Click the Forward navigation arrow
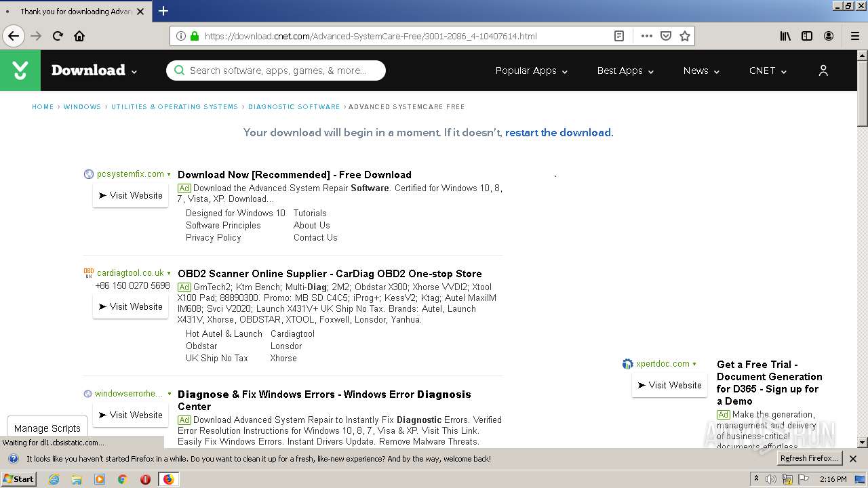Screen dimensions: 868x488 coord(36,36)
